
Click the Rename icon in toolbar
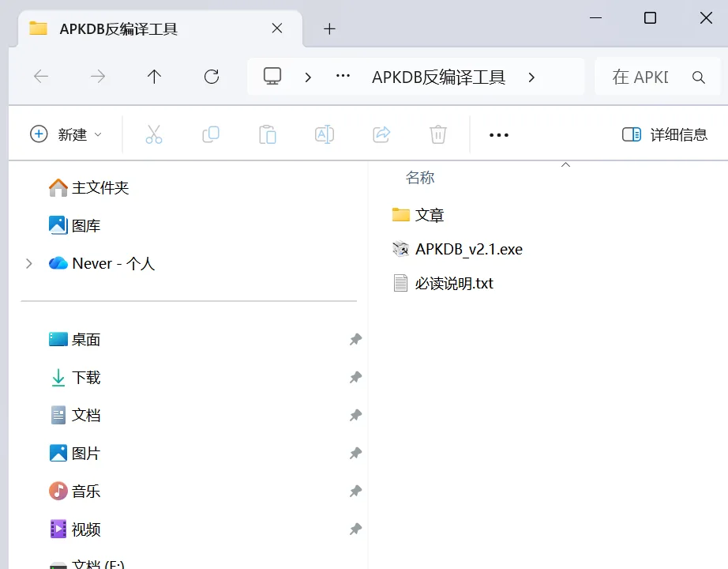tap(325, 134)
